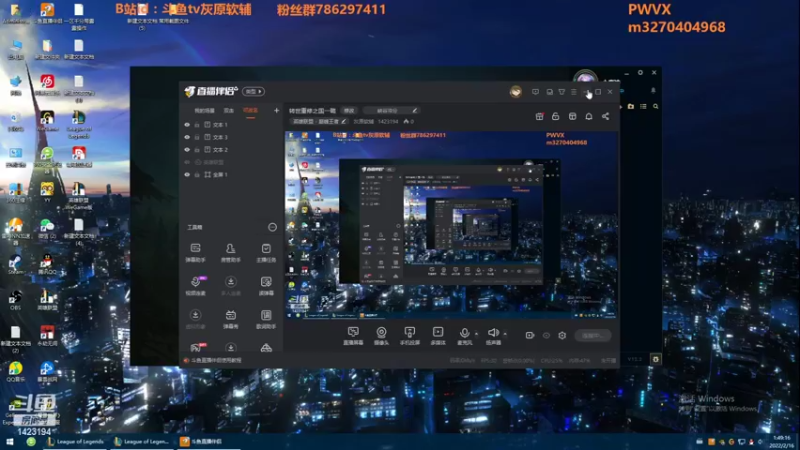Toggle the preview eye icon in bottom bar
The width and height of the screenshot is (800, 450).
tap(546, 335)
